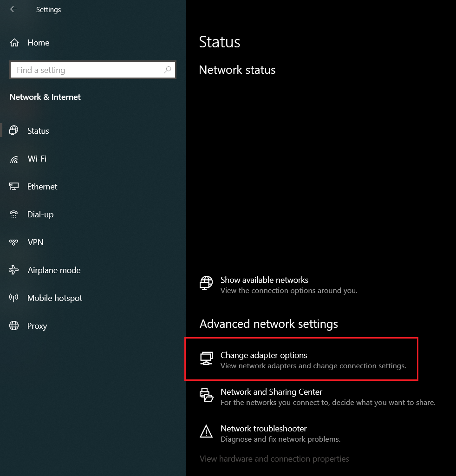The width and height of the screenshot is (456, 476).
Task: Open Network and Sharing Center
Action: coord(271,392)
